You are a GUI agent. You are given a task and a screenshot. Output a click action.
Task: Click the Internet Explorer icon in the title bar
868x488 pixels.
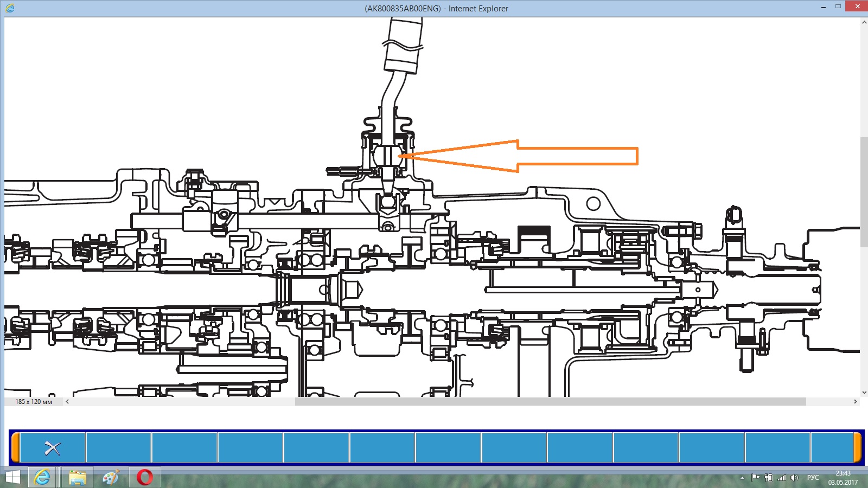coord(10,8)
